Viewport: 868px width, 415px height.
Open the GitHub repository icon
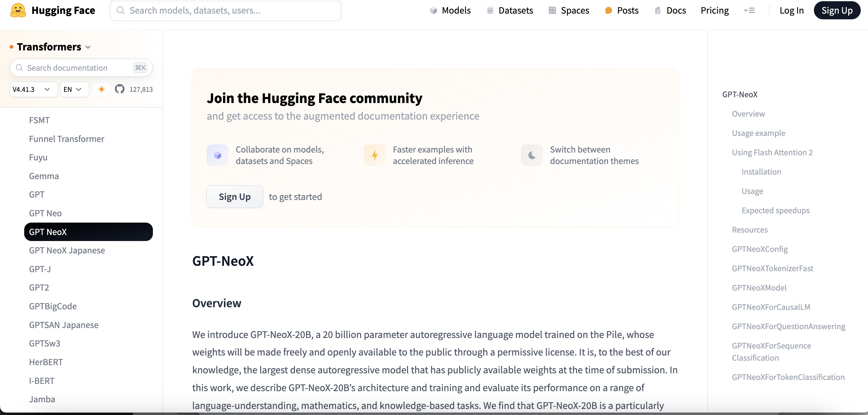[120, 89]
